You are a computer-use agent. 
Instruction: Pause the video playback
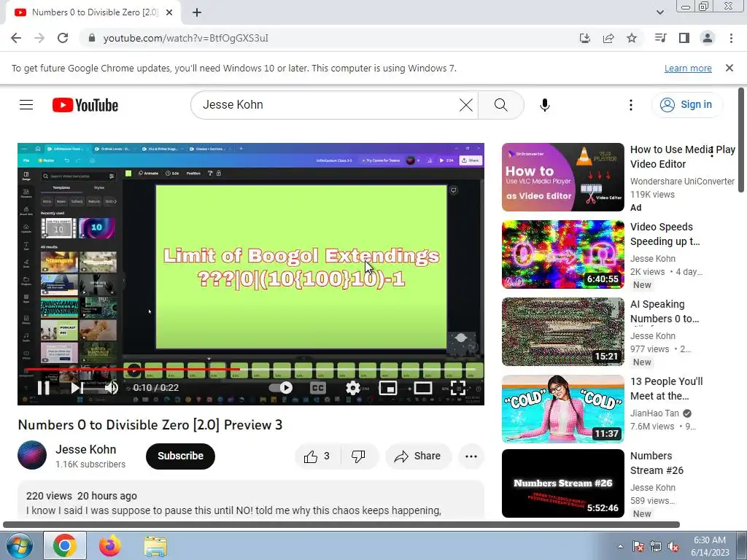(x=43, y=388)
